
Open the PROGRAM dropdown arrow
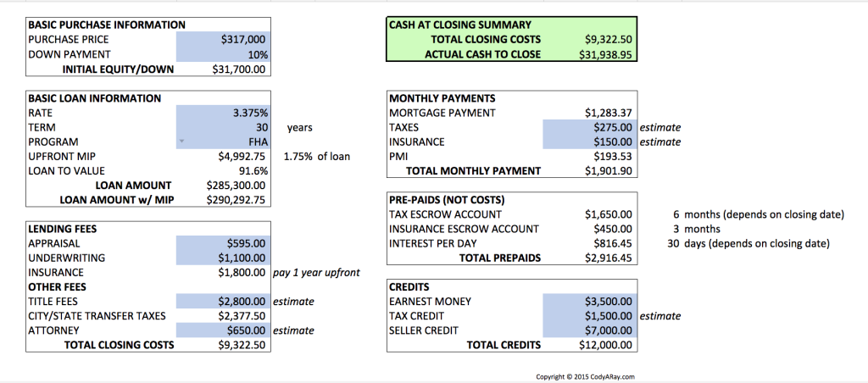point(181,142)
